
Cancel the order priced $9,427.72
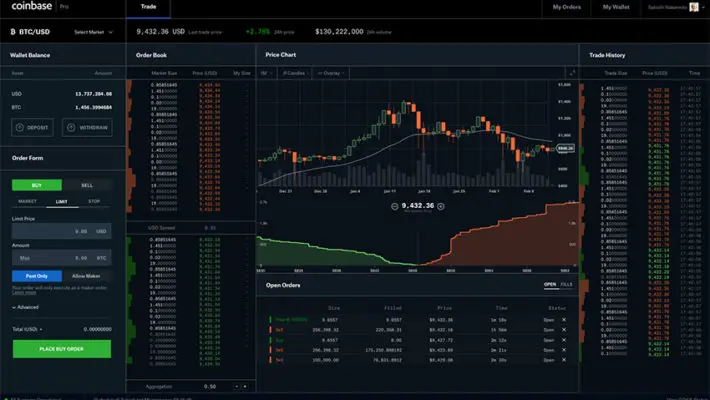click(564, 340)
